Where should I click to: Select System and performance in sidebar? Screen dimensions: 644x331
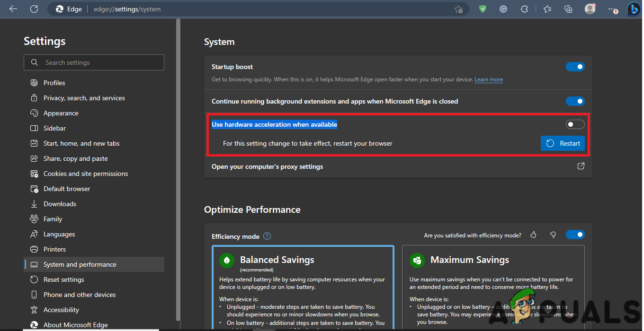click(x=80, y=264)
